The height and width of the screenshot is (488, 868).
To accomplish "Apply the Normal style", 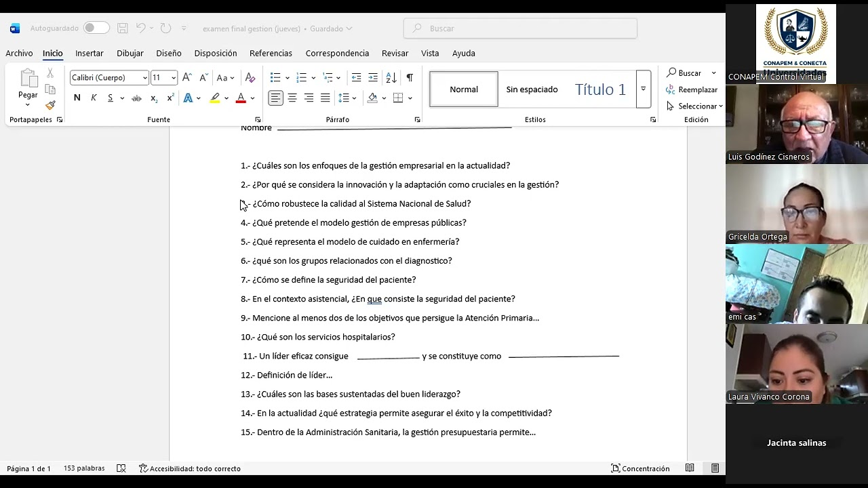I will pyautogui.click(x=464, y=89).
